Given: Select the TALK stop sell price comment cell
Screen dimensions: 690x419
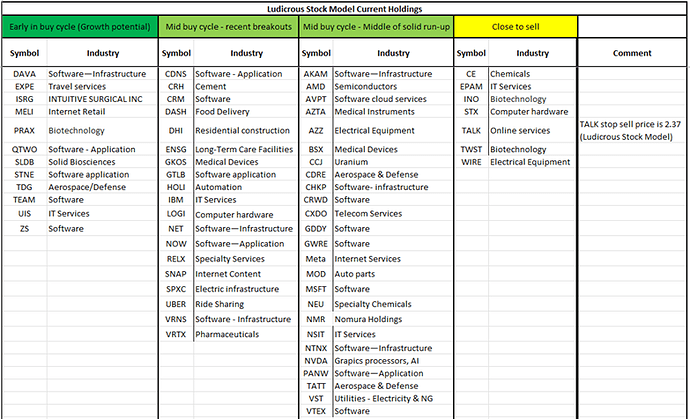Looking at the screenshot, I should pos(632,130).
